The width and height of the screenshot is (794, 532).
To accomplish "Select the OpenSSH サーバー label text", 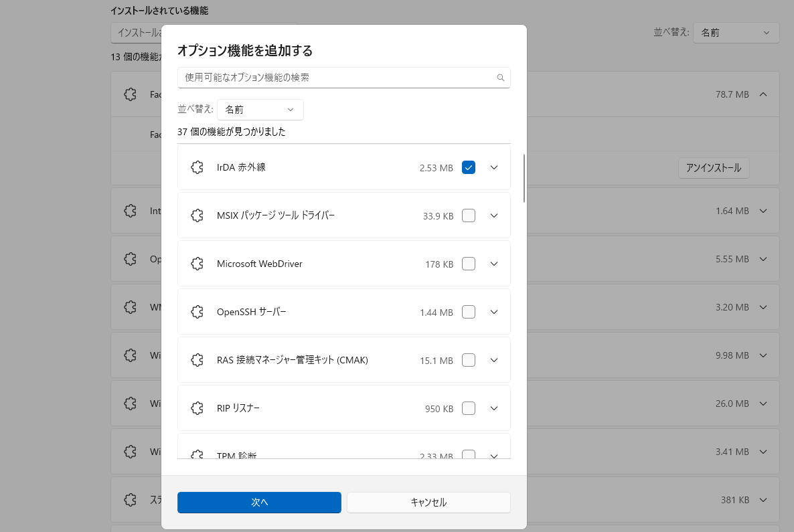I will pyautogui.click(x=251, y=312).
